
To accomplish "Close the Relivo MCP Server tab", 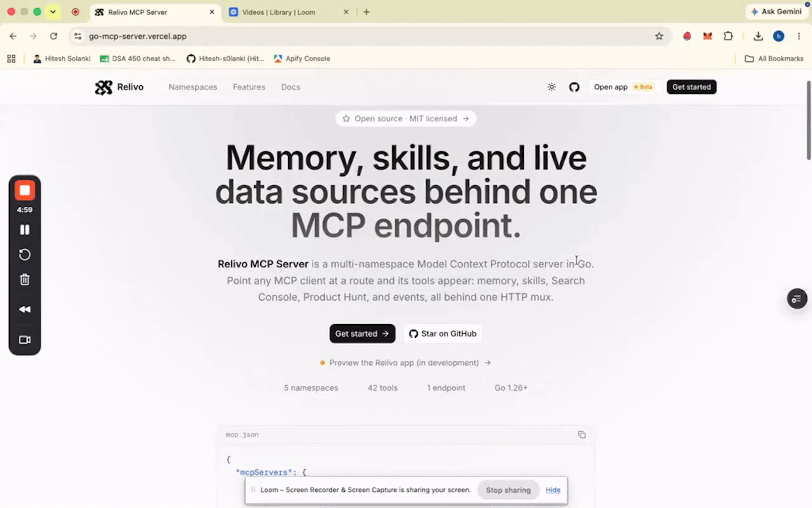I will point(212,12).
